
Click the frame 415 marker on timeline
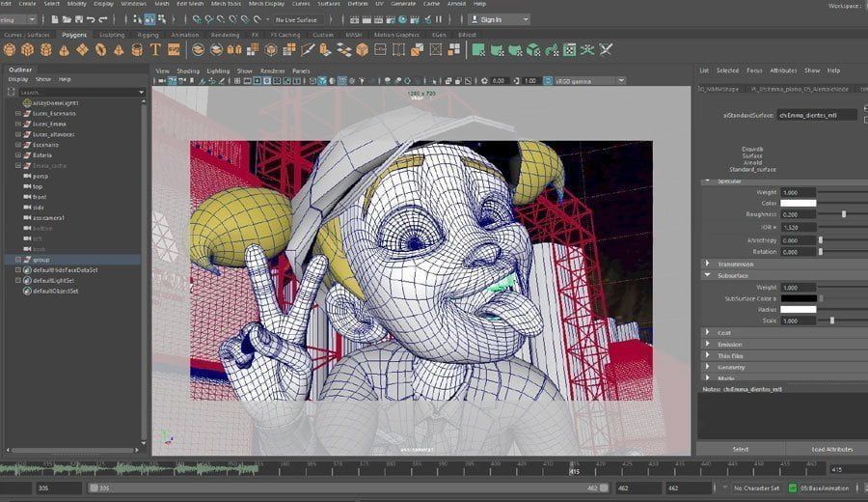tap(574, 470)
